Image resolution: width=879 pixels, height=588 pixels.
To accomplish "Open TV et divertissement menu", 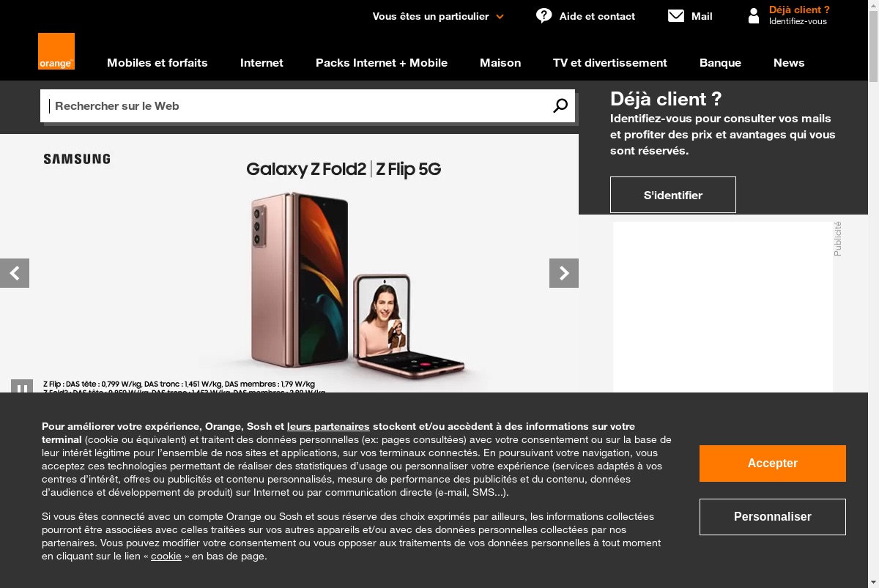I will (x=610, y=63).
